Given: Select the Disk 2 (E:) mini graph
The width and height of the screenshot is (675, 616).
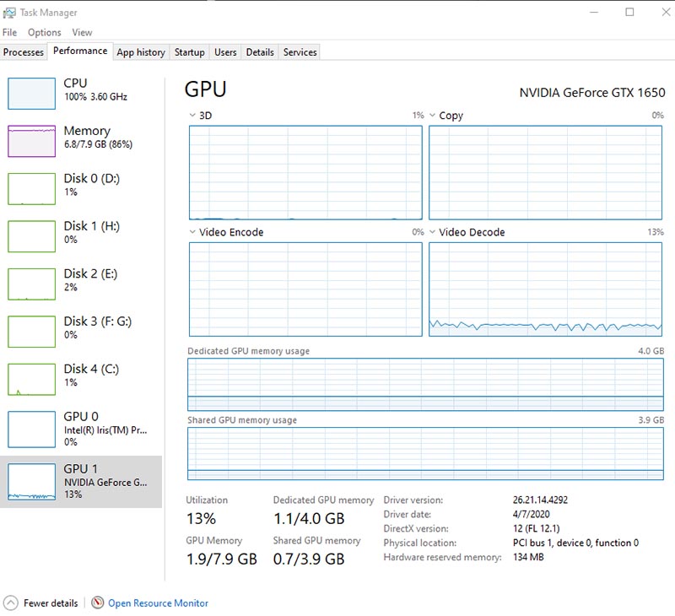Looking at the screenshot, I should (31, 284).
